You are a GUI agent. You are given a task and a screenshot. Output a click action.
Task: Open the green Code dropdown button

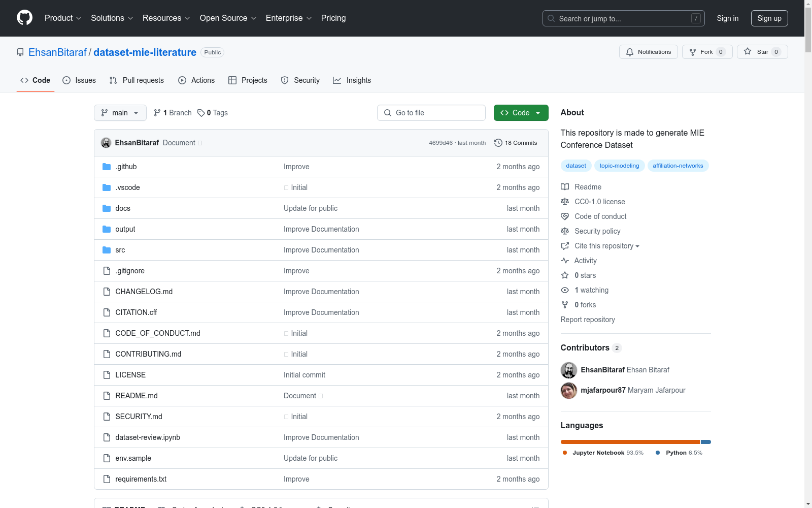pyautogui.click(x=521, y=113)
